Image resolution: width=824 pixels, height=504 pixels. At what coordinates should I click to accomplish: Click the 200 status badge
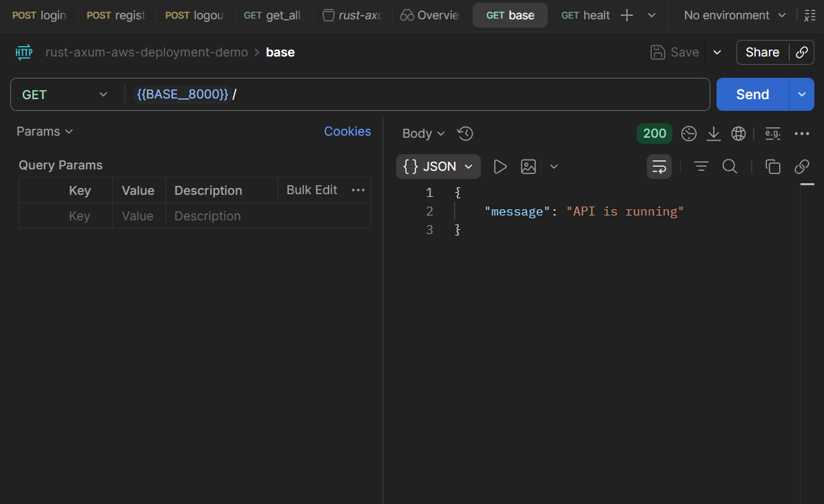(x=655, y=134)
